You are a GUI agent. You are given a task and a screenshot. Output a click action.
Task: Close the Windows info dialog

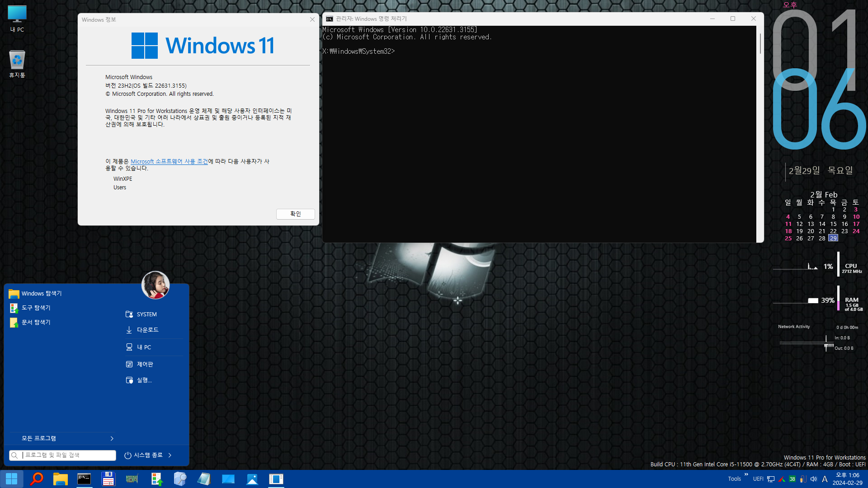[312, 19]
